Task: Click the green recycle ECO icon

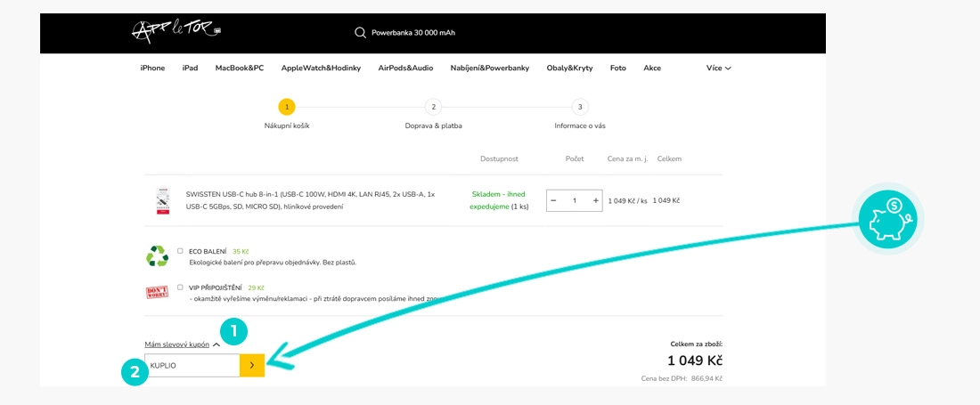Action: (158, 255)
